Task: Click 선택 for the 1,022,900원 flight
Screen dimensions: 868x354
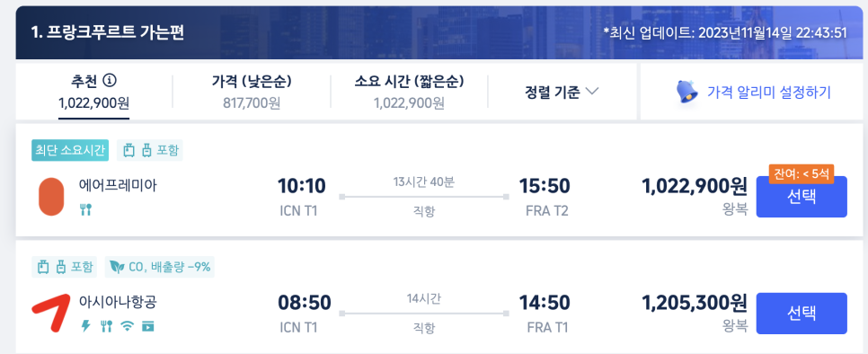Action: [x=802, y=197]
